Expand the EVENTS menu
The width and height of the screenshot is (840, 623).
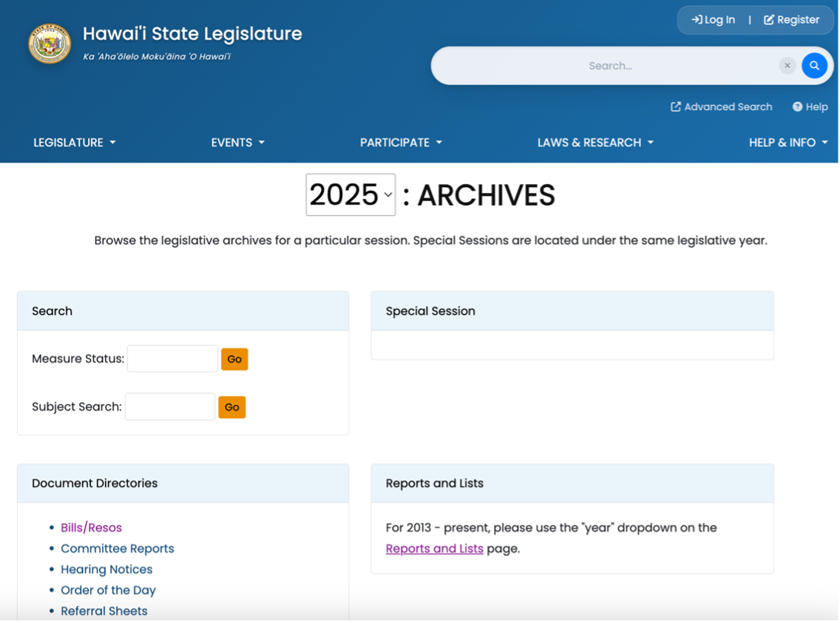click(x=238, y=143)
